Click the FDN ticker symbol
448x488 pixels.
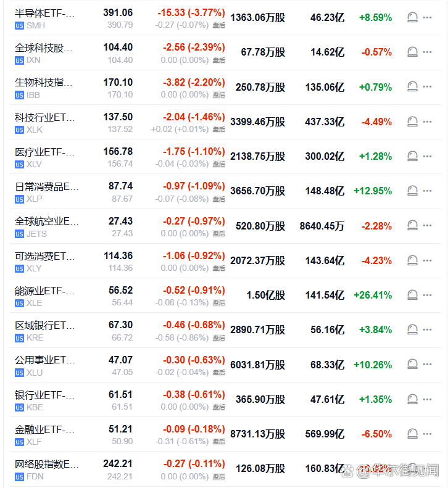tap(35, 477)
